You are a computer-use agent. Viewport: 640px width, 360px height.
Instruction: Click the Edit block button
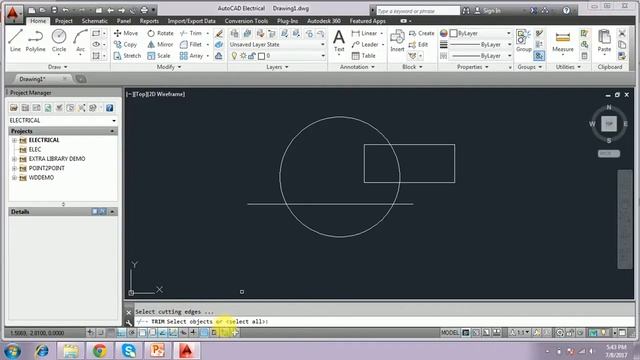[418, 44]
